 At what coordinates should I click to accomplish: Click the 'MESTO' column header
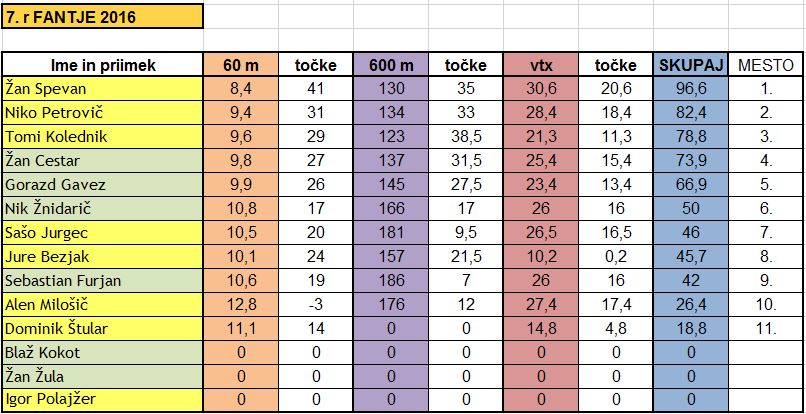point(766,65)
